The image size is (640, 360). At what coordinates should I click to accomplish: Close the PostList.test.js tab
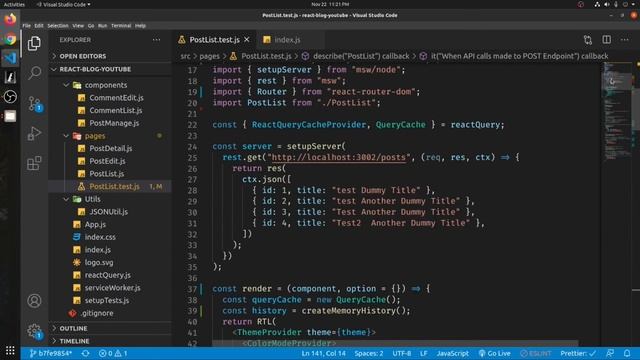[247, 40]
